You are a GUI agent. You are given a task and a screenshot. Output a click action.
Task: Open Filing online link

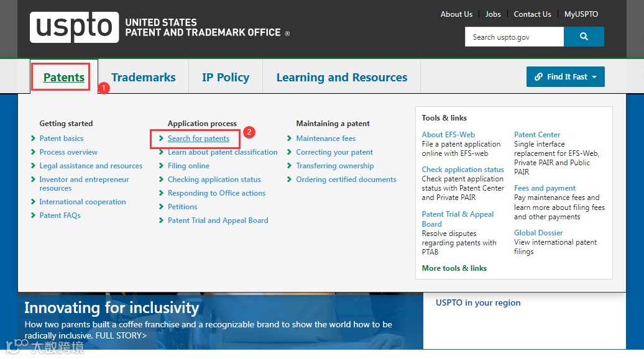pyautogui.click(x=188, y=166)
